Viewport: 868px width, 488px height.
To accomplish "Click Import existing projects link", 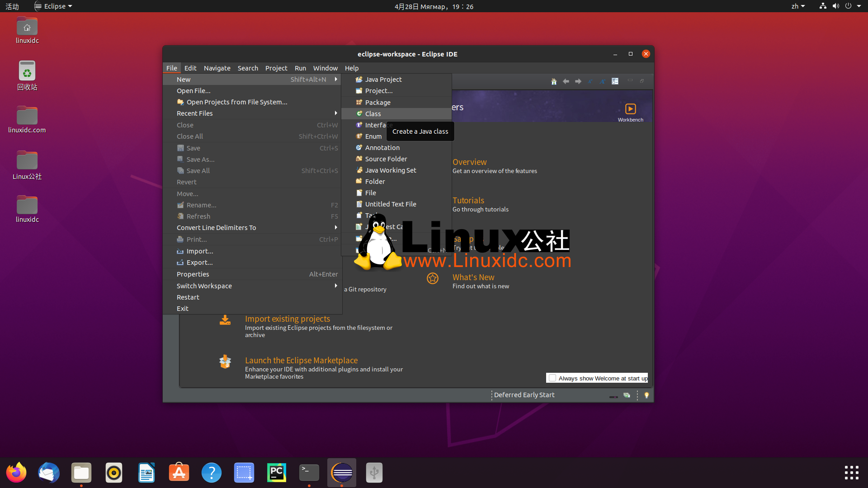I will (x=288, y=319).
